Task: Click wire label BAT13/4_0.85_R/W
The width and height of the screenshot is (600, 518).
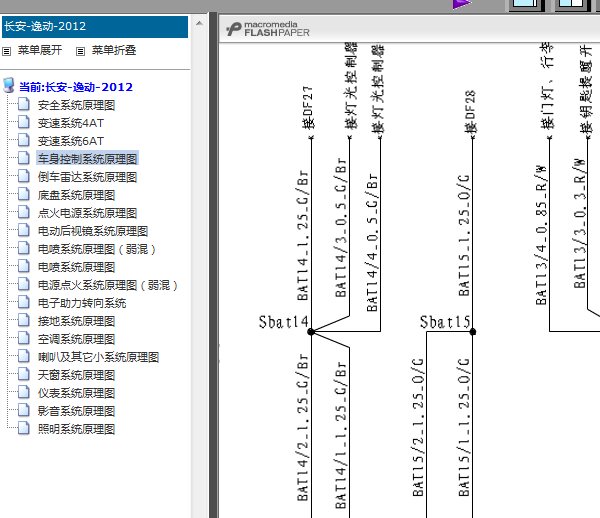Action: pyautogui.click(x=541, y=235)
